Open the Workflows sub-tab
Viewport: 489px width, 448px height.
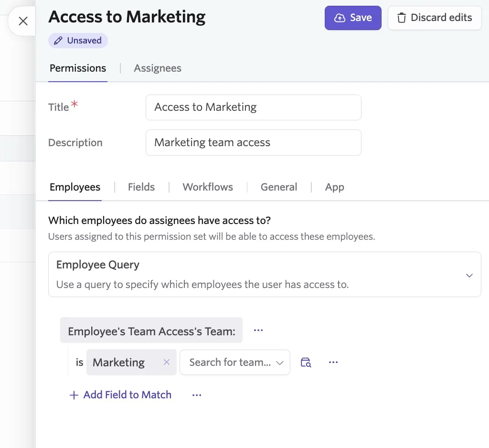pos(208,187)
